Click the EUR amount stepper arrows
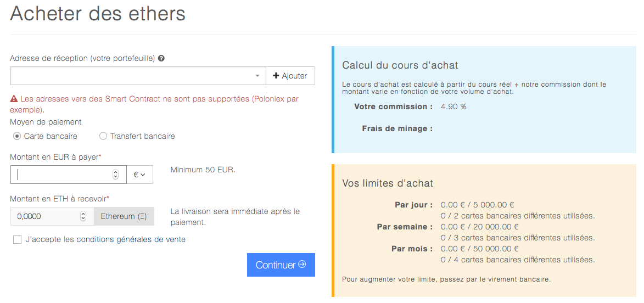 115,175
